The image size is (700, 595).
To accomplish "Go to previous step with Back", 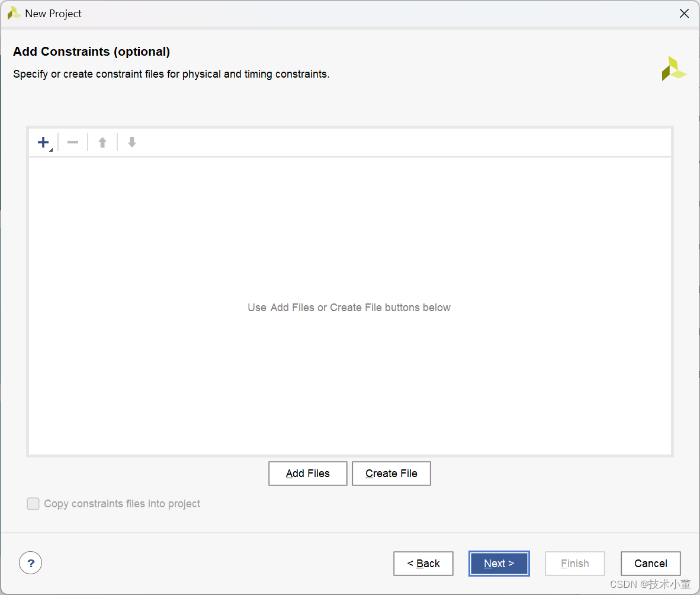I will pos(423,563).
